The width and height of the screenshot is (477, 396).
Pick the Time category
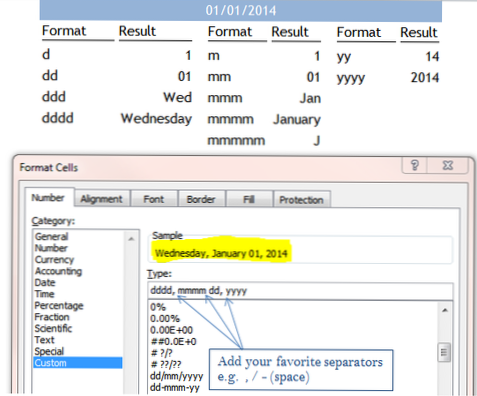[44, 294]
